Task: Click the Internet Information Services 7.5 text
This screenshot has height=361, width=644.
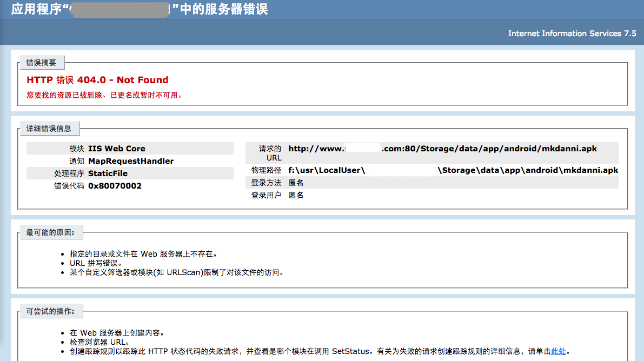Action: point(572,34)
